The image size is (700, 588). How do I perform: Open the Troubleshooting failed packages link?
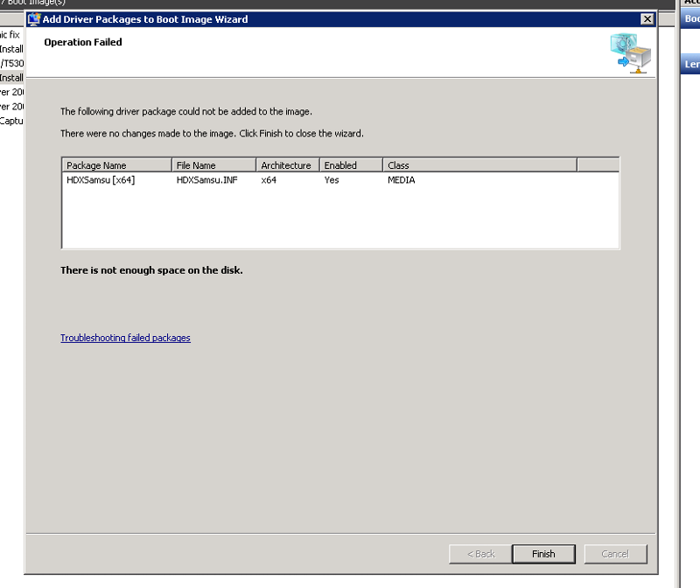point(125,338)
